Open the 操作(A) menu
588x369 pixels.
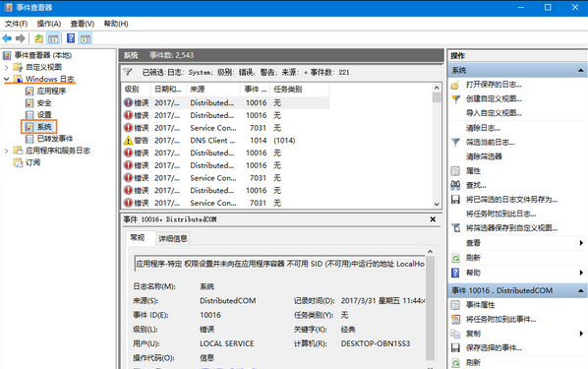[49, 24]
